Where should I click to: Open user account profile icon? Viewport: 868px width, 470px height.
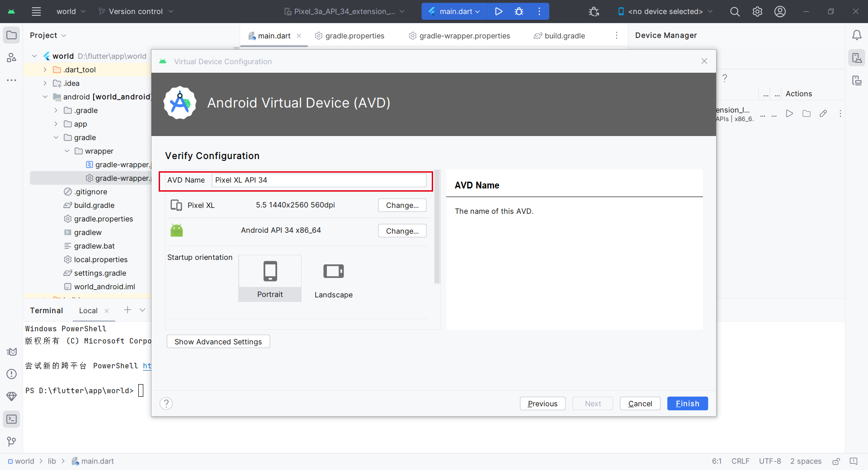click(780, 11)
